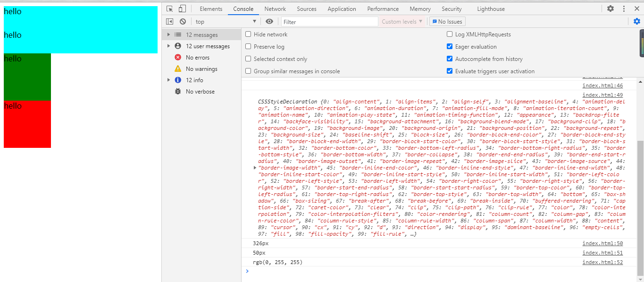Screen dimensions: 644x282
Task: Check Group similar messages in console
Action: pos(248,71)
